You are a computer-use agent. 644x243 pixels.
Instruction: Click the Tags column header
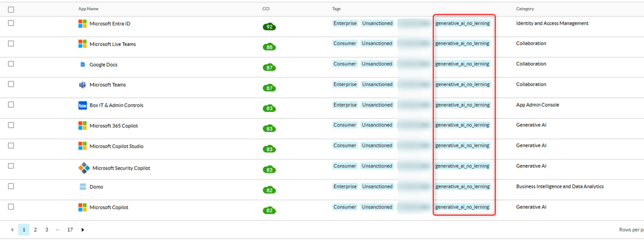[336, 9]
